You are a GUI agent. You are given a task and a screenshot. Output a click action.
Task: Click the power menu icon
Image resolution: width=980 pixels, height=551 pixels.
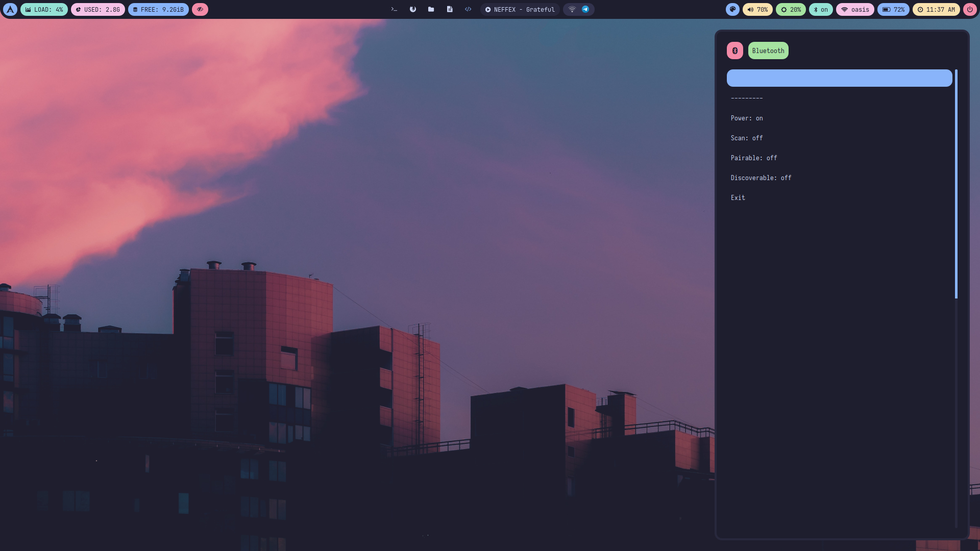pos(970,9)
